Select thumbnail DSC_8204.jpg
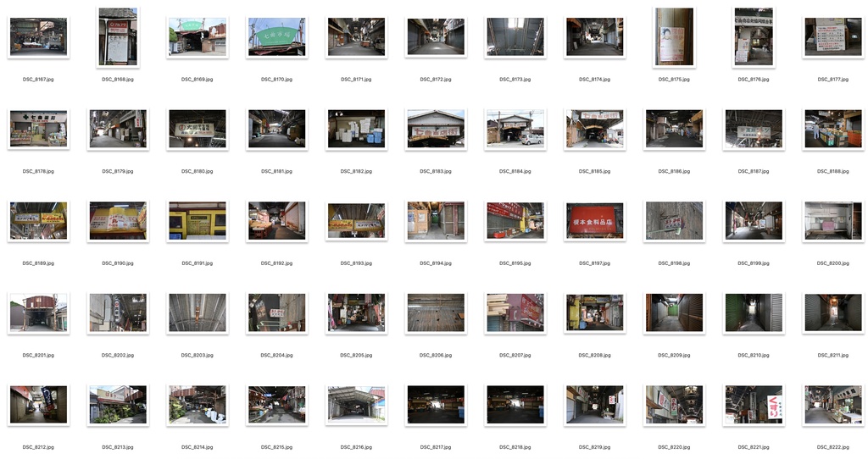 click(x=277, y=313)
